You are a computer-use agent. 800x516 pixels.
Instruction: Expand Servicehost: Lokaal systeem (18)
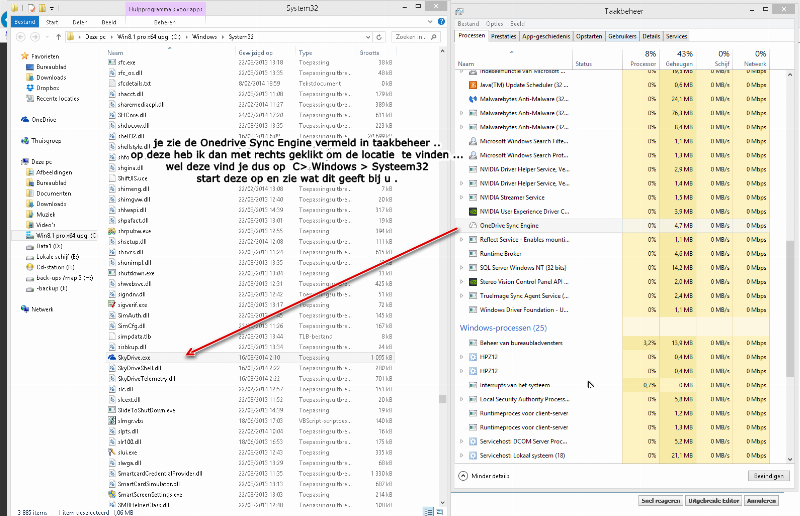(x=462, y=455)
